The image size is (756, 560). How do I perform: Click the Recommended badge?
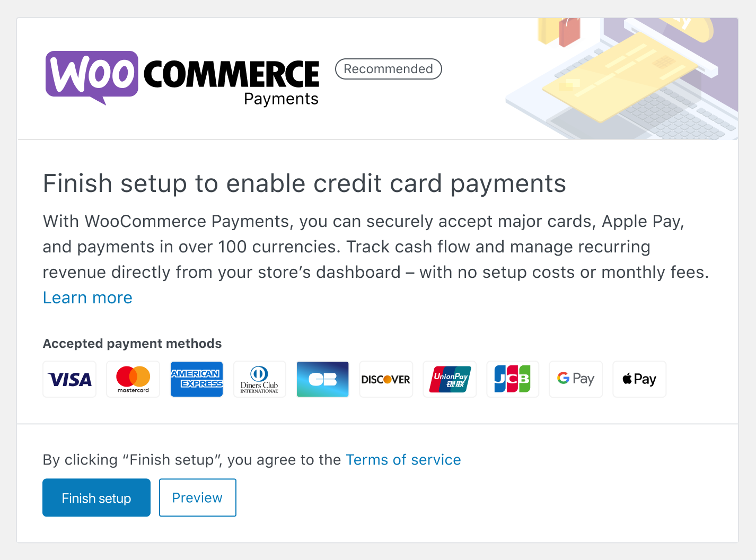click(x=388, y=69)
